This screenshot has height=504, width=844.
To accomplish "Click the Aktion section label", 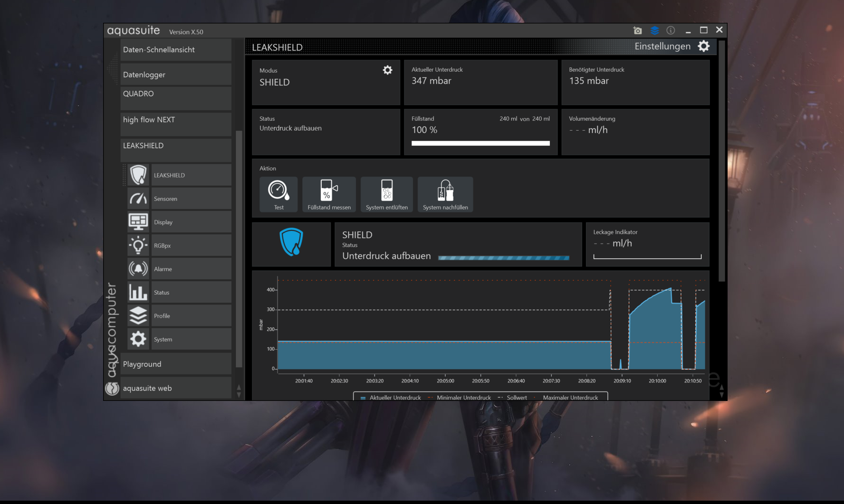I will click(x=268, y=169).
